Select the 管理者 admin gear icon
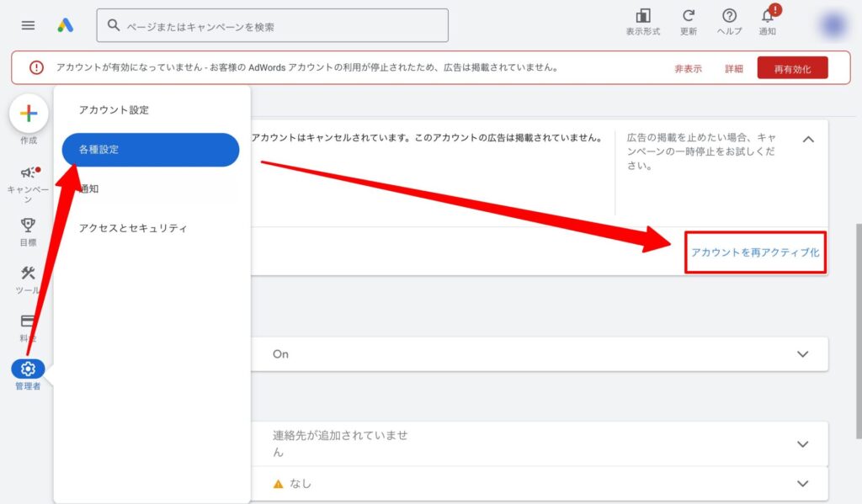Screen dimensions: 862x504 coord(28,369)
